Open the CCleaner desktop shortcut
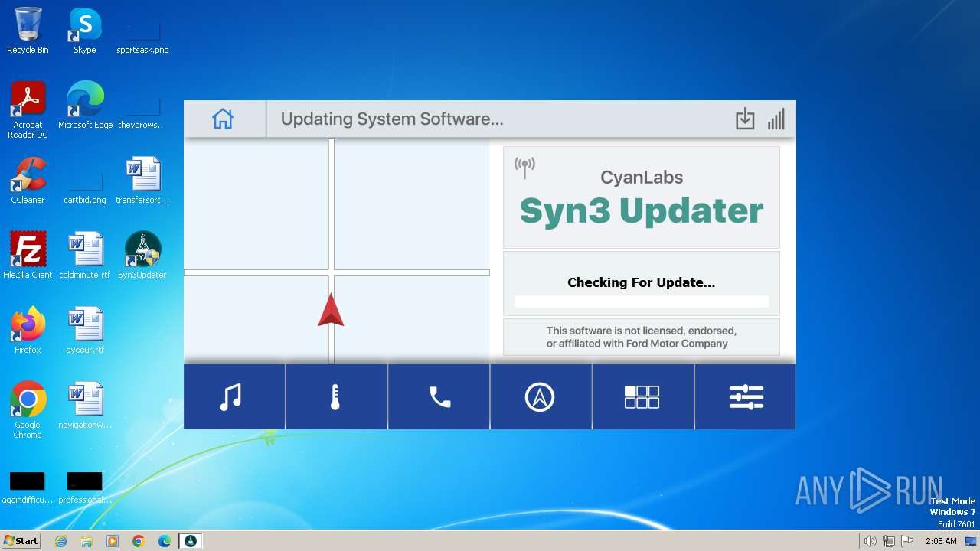The height and width of the screenshot is (551, 980). point(28,181)
